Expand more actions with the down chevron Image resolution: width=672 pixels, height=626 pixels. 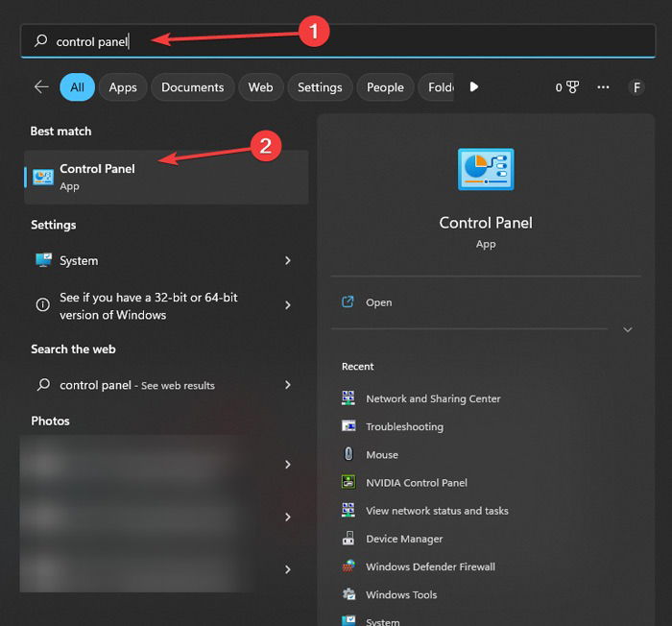pos(628,329)
